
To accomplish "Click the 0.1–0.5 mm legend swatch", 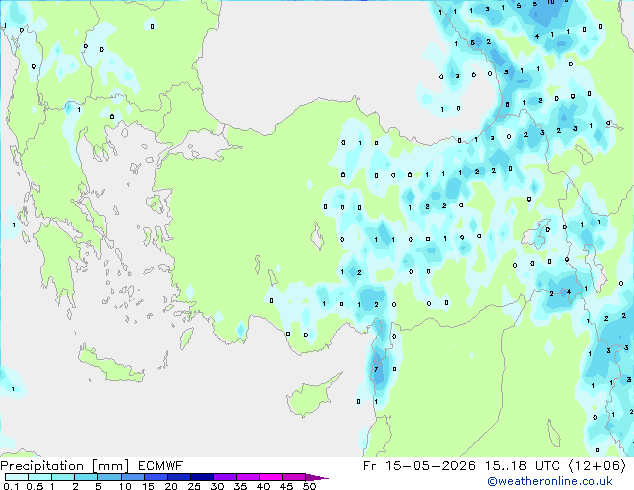I will pos(17,477).
